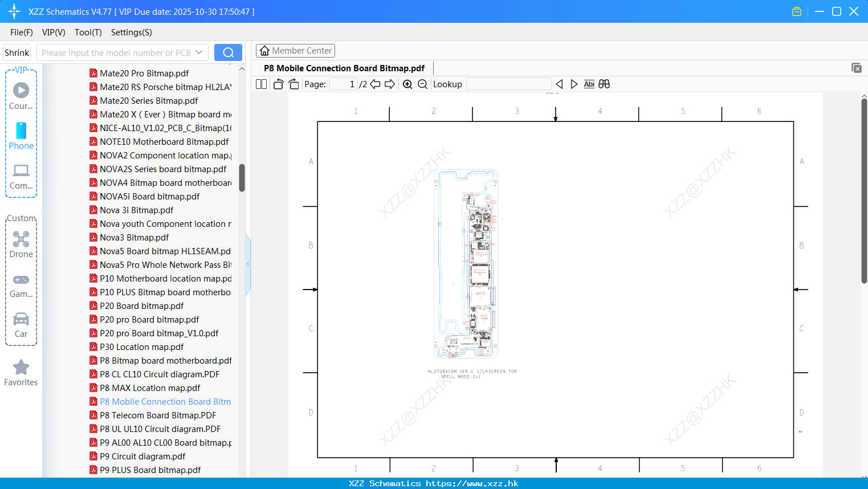The image size is (868, 489).
Task: Find next lookup match triangle
Action: coord(574,84)
